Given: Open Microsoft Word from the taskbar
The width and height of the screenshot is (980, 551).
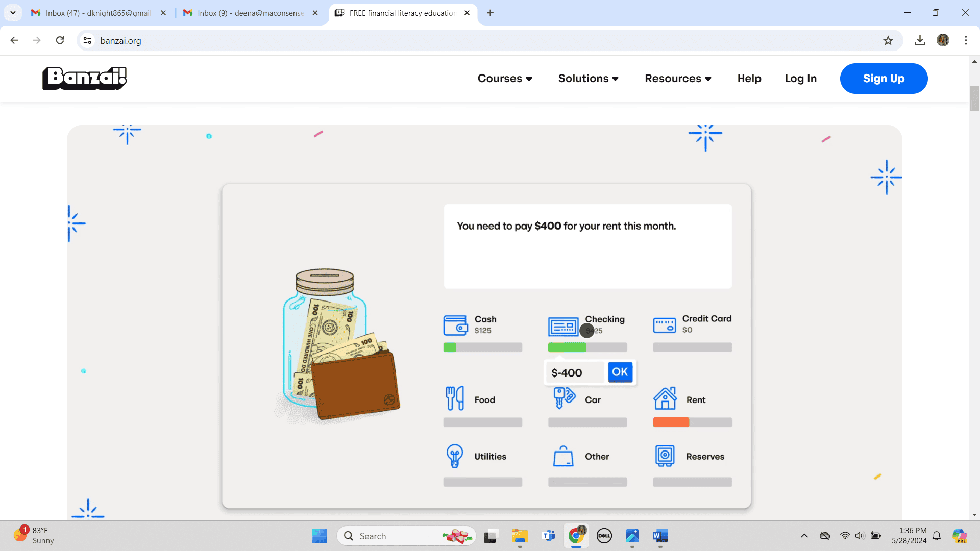Looking at the screenshot, I should point(660,536).
